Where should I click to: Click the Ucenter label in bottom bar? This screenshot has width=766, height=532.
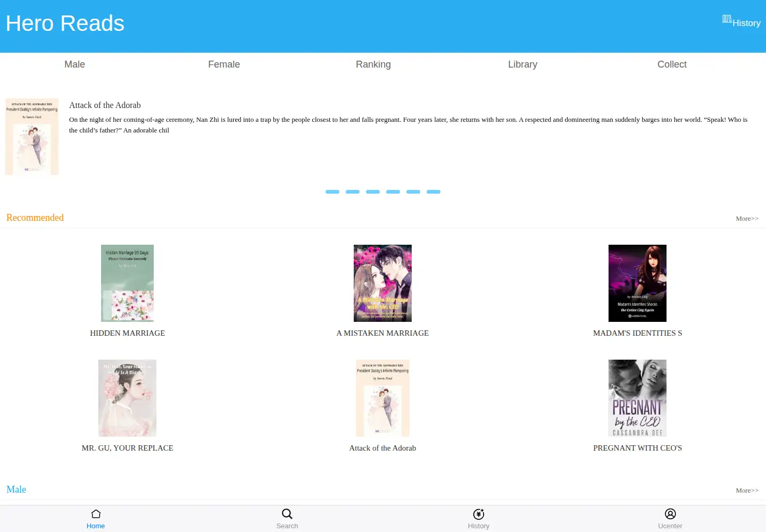(670, 526)
